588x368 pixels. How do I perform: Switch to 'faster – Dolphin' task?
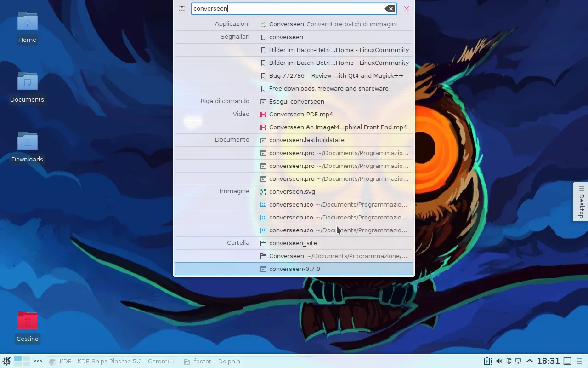[212, 361]
